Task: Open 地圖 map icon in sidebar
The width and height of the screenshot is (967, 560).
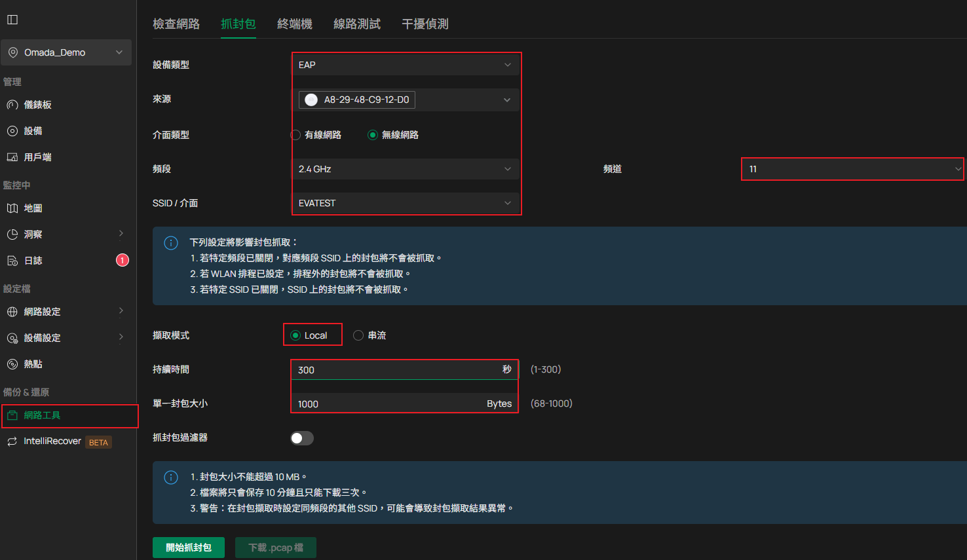Action: (x=12, y=208)
